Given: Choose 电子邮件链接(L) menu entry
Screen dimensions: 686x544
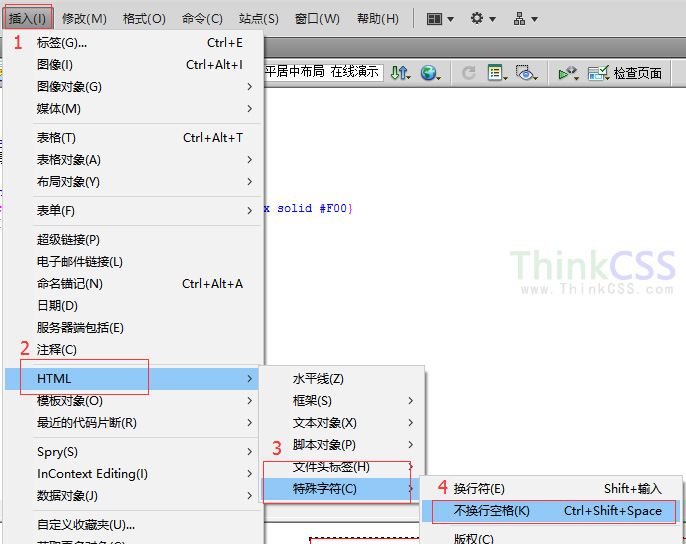Looking at the screenshot, I should click(x=133, y=262).
